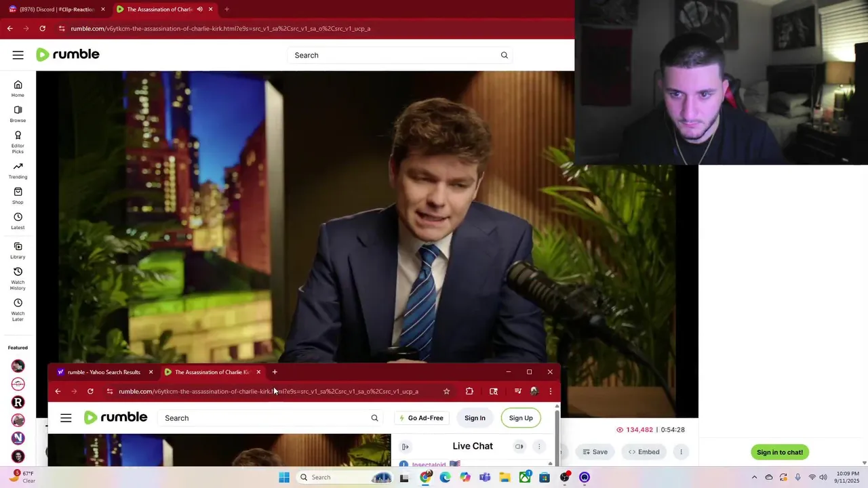
Task: Click the Embed button under the video
Action: pos(644,452)
